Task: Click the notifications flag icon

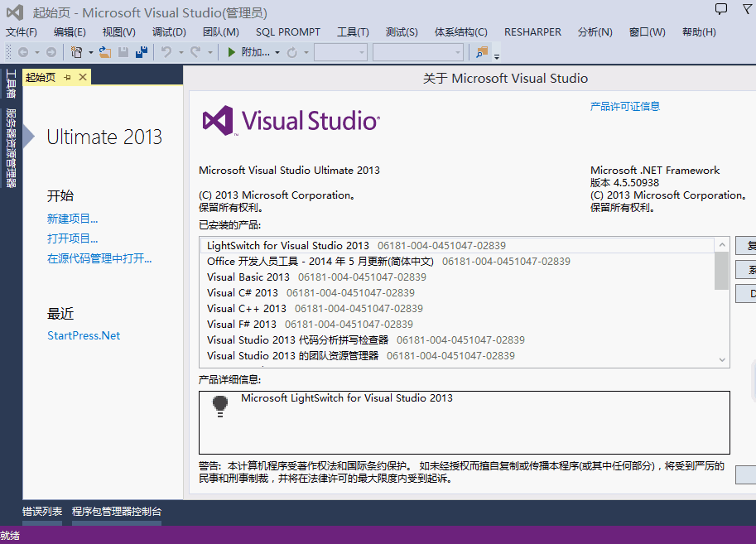Action: [749, 9]
